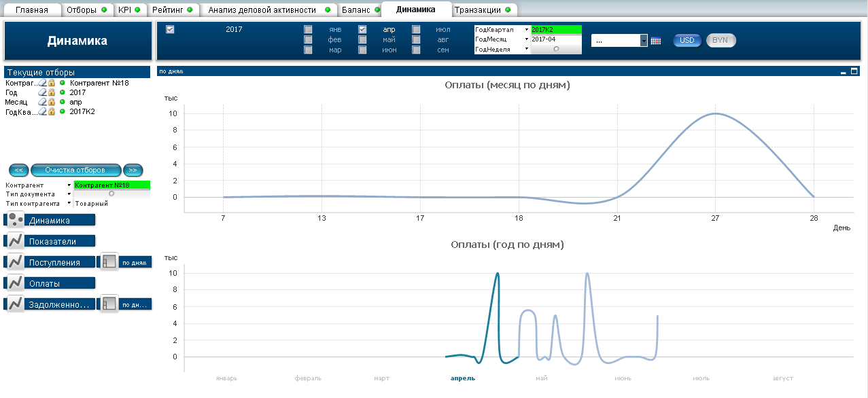Open the date picker combo box
868x398 pixels.
coord(643,41)
